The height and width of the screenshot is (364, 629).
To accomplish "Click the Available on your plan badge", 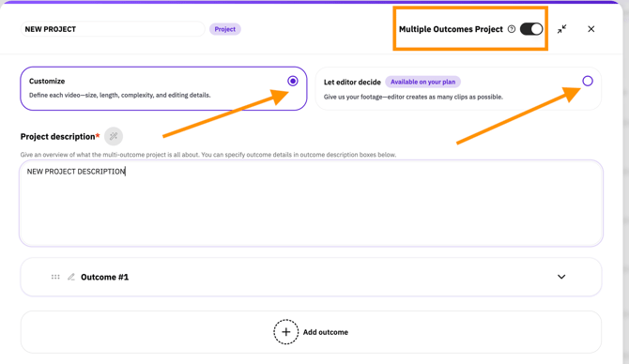I will [x=422, y=82].
